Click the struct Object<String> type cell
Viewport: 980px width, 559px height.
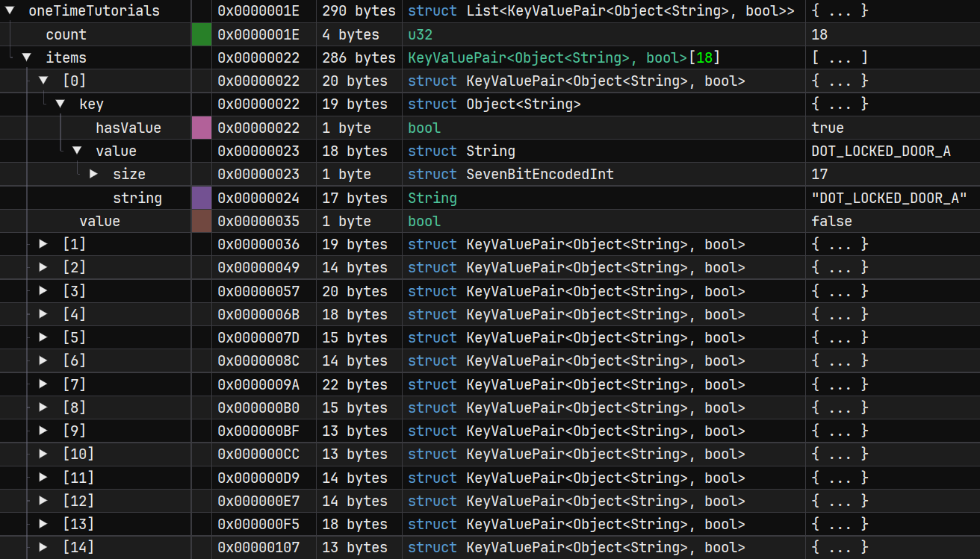[x=494, y=104]
